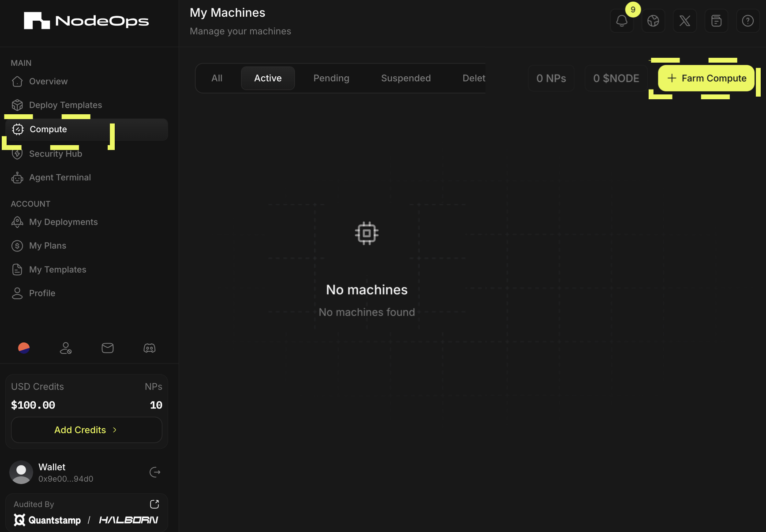Image resolution: width=766 pixels, height=532 pixels.
Task: Toggle the Active machines filter
Action: [267, 78]
